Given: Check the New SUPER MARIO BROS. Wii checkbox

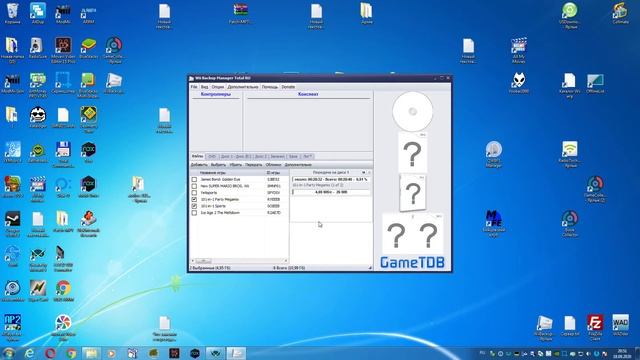Looking at the screenshot, I should pyautogui.click(x=194, y=186).
